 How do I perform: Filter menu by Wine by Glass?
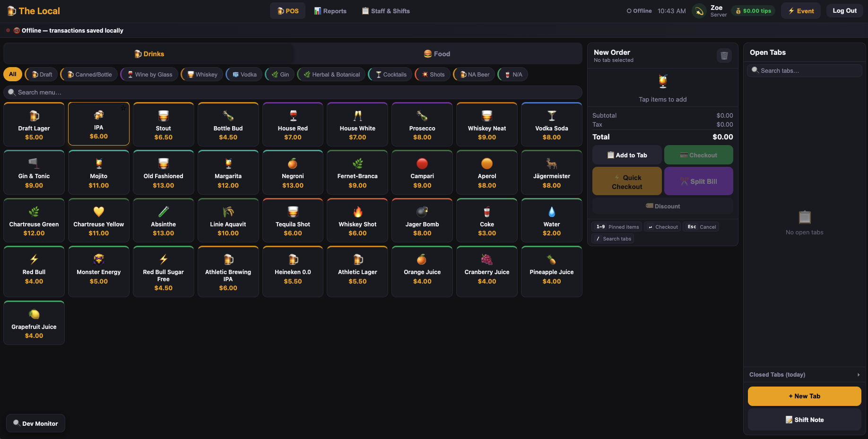click(149, 74)
